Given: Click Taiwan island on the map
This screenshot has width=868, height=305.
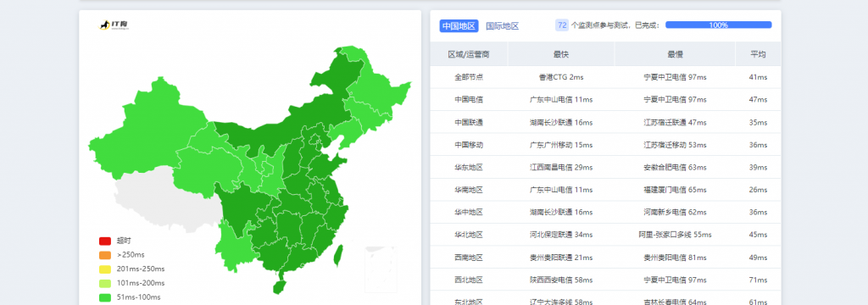Looking at the screenshot, I should [337, 255].
